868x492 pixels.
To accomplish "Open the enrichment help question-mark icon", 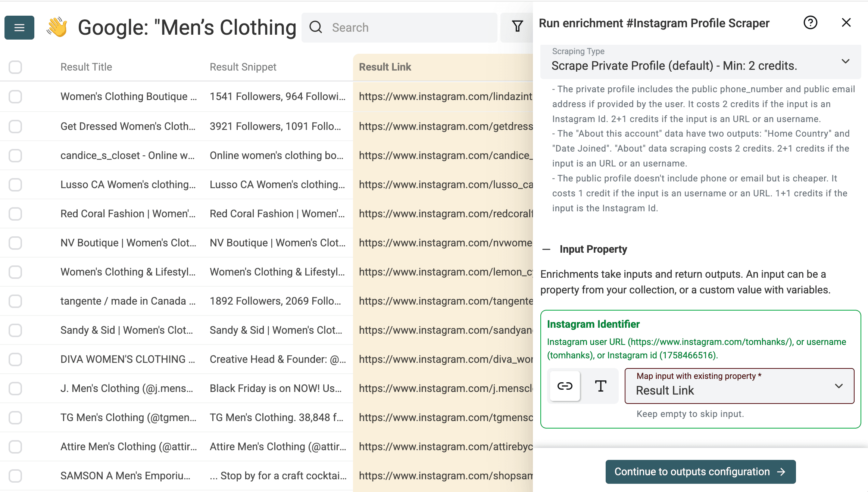I will [x=810, y=23].
